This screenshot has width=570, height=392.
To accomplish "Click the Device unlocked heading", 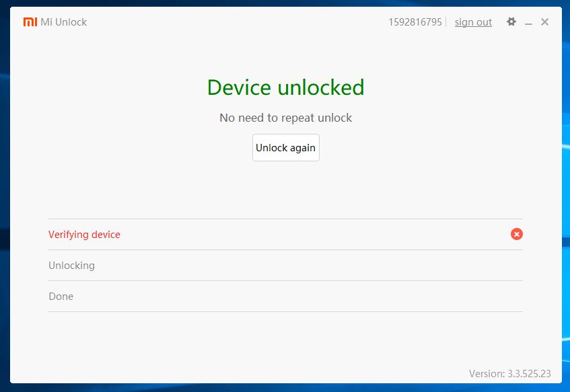I will coord(285,87).
